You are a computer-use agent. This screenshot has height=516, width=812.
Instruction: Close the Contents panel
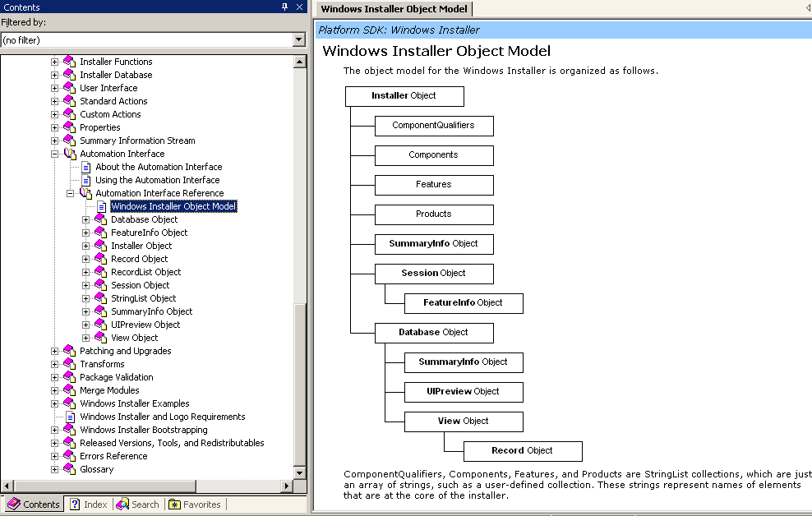click(299, 7)
